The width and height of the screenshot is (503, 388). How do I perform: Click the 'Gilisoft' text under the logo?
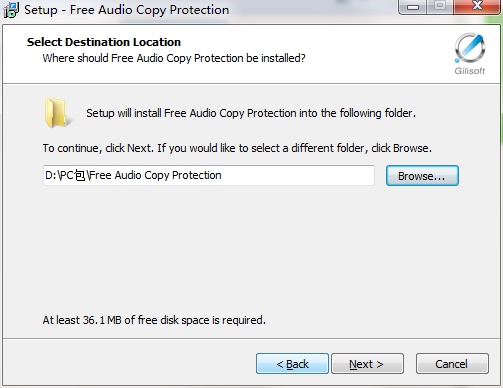[x=470, y=71]
